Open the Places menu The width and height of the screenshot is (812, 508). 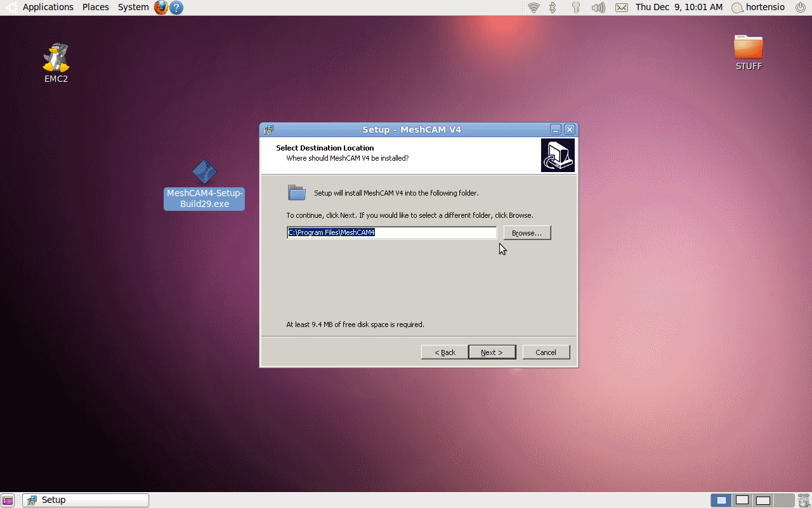[96, 7]
